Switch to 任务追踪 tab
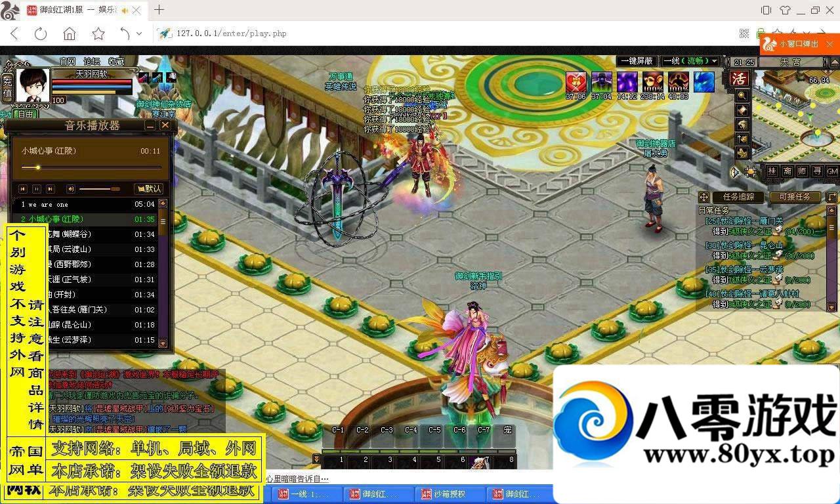The image size is (840, 504). pos(738,197)
